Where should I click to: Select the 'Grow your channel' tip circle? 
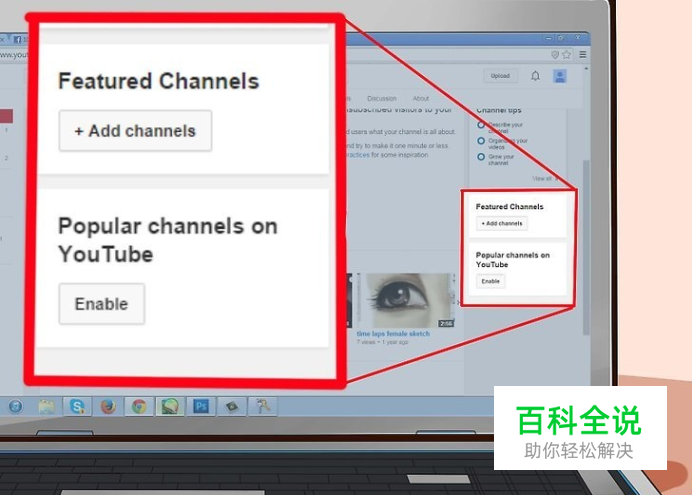(x=481, y=157)
